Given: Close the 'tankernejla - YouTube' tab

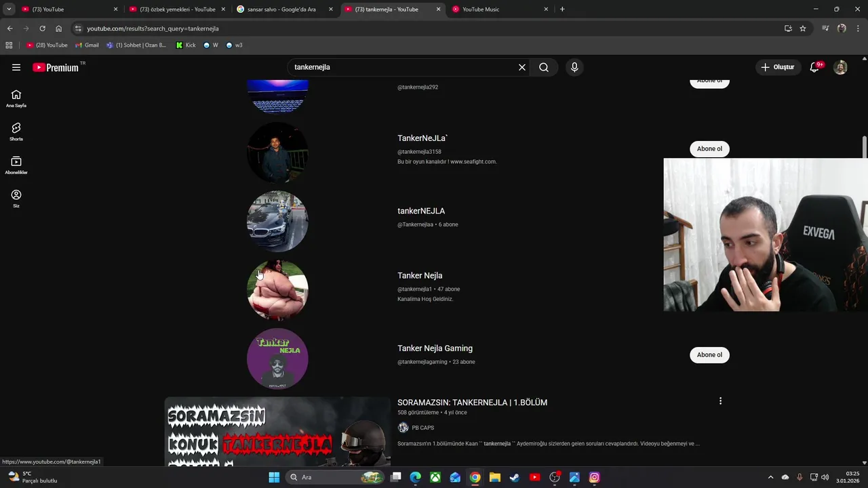Looking at the screenshot, I should 438,9.
